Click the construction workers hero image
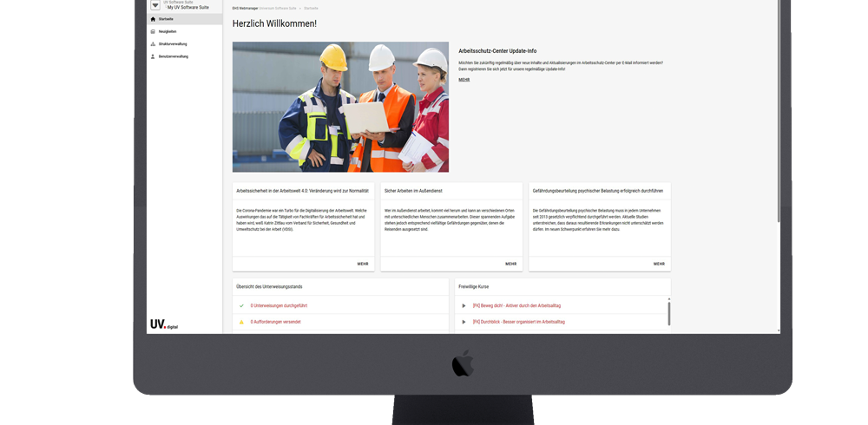This screenshot has width=868, height=425. 340,107
